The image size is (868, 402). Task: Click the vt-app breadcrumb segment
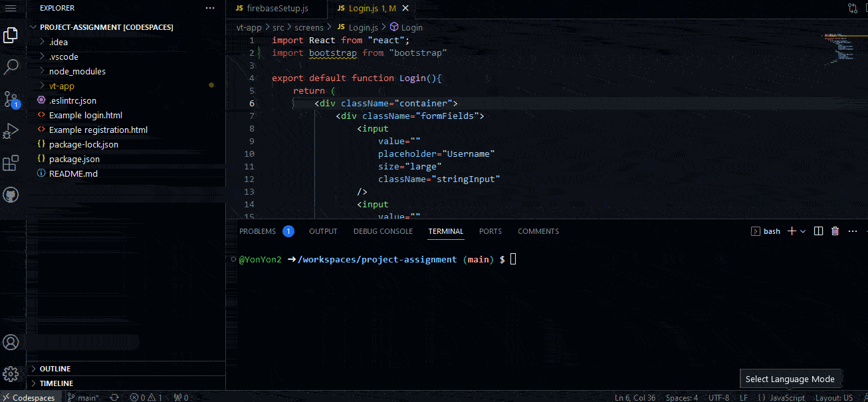click(x=249, y=27)
